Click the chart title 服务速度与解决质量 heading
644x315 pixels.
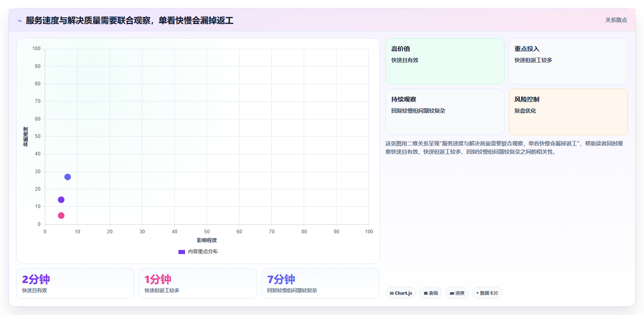click(x=129, y=21)
